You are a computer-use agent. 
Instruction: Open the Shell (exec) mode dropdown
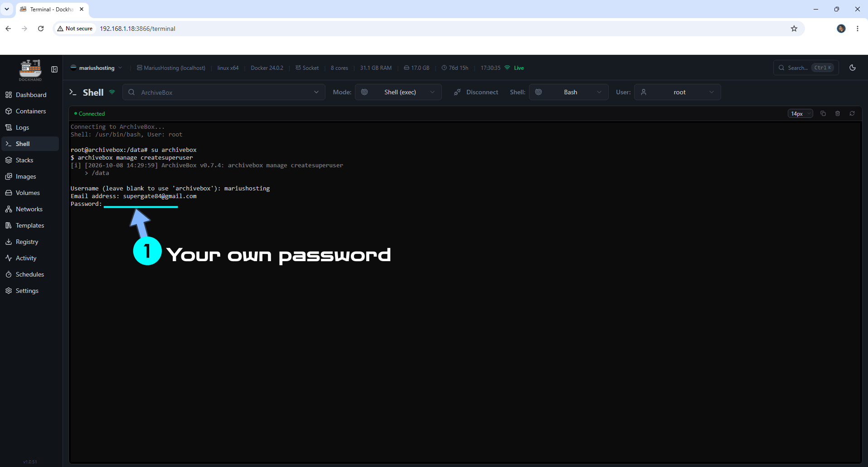click(398, 92)
